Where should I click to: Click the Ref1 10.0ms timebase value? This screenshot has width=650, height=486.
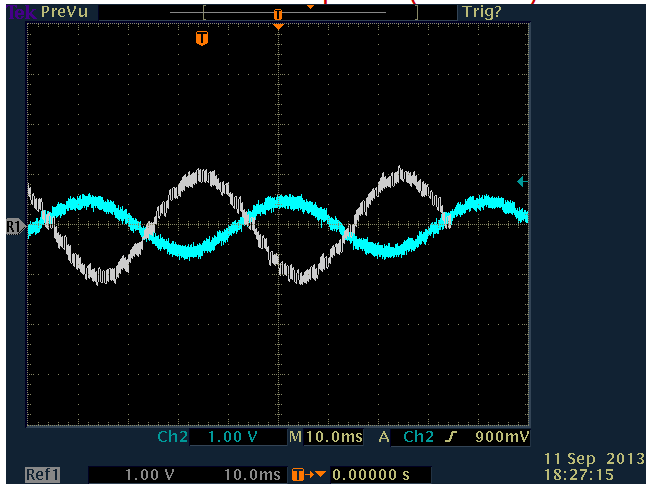[x=252, y=474]
